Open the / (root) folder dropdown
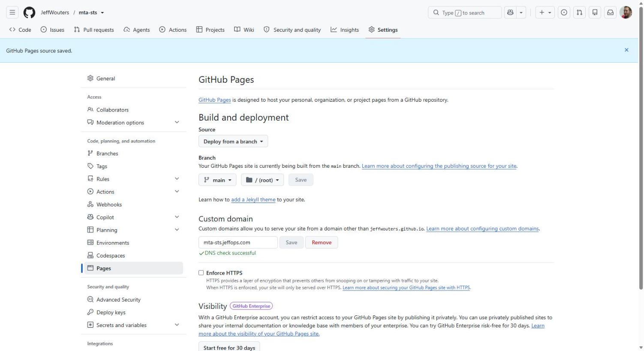This screenshot has width=644, height=351. (x=262, y=180)
